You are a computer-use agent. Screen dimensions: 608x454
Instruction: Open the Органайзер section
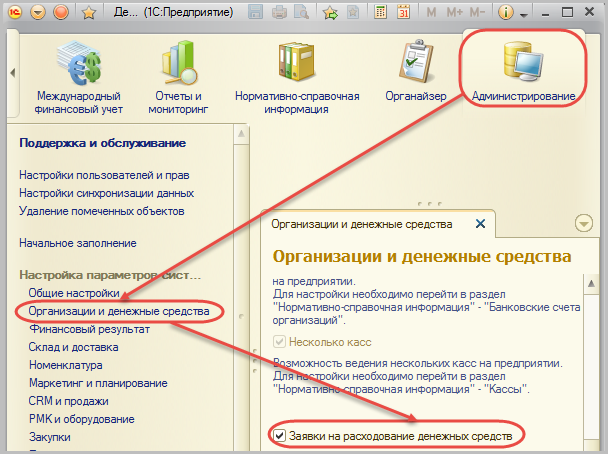(415, 70)
